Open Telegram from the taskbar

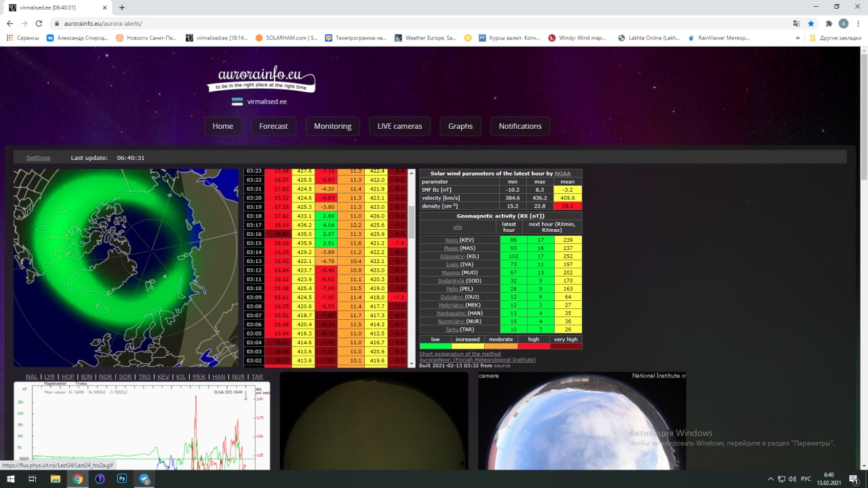(144, 479)
